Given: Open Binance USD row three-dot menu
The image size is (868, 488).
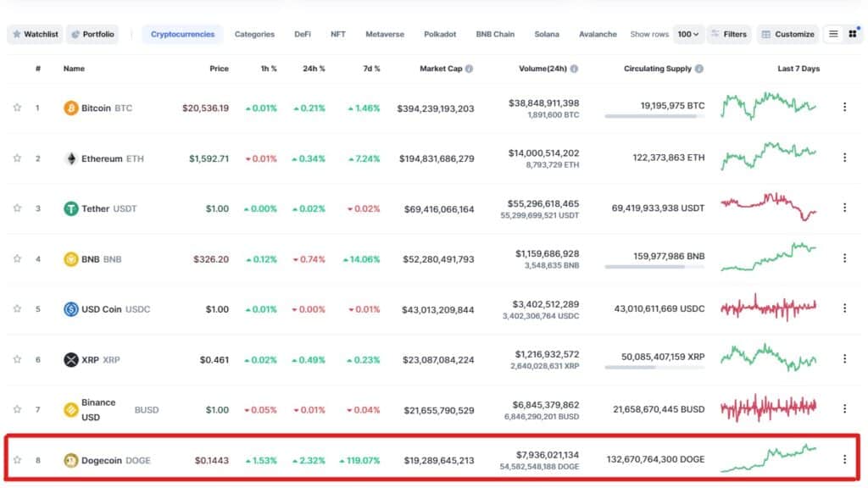Looking at the screenshot, I should click(x=844, y=408).
